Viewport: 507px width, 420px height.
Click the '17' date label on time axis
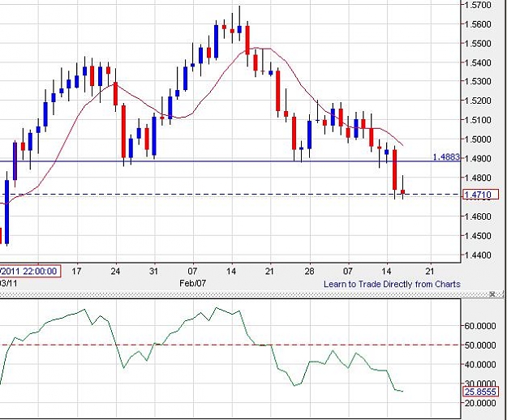pos(76,271)
